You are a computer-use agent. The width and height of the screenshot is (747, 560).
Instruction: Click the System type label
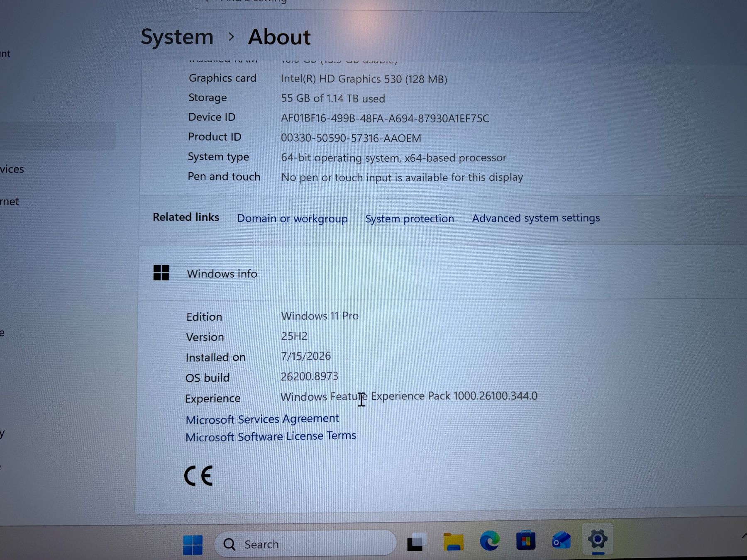pos(218,157)
